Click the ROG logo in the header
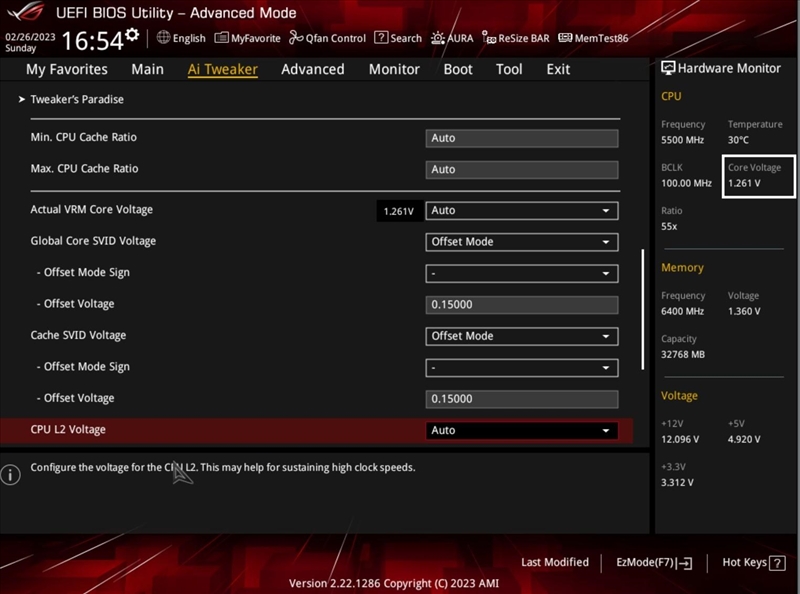The height and width of the screenshot is (594, 800). [x=27, y=12]
